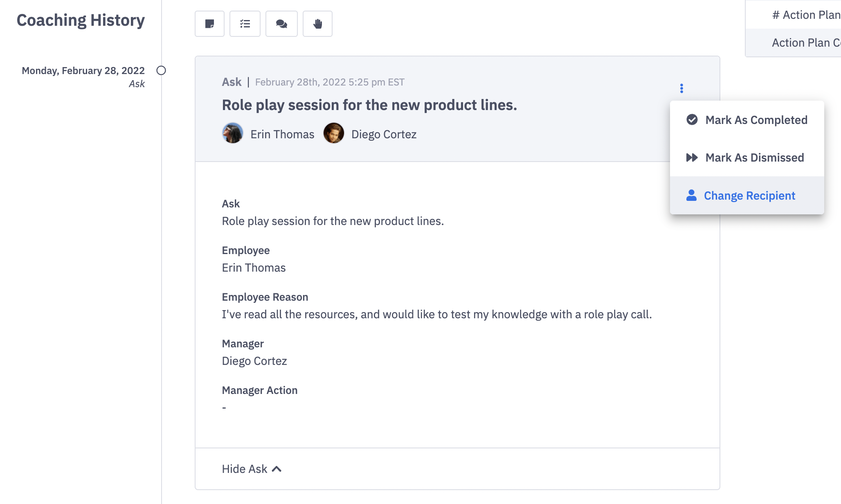Click Diego Cortez's profile picture
Image resolution: width=841 pixels, height=504 pixels.
pyautogui.click(x=334, y=133)
